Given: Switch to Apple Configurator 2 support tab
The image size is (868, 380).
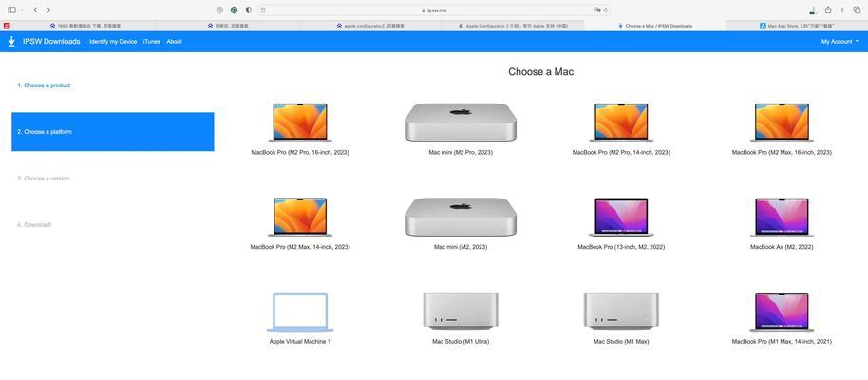Looking at the screenshot, I should pyautogui.click(x=513, y=26).
